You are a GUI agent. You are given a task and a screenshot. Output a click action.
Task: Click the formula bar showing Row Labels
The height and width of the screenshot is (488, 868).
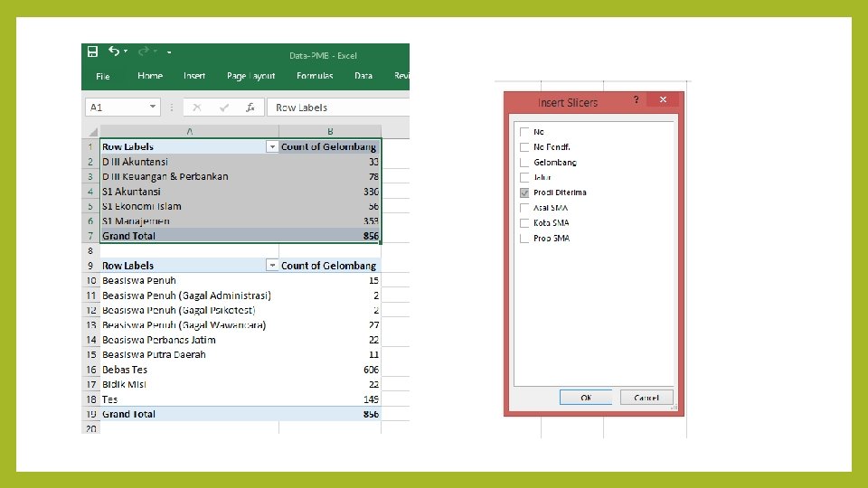(338, 108)
